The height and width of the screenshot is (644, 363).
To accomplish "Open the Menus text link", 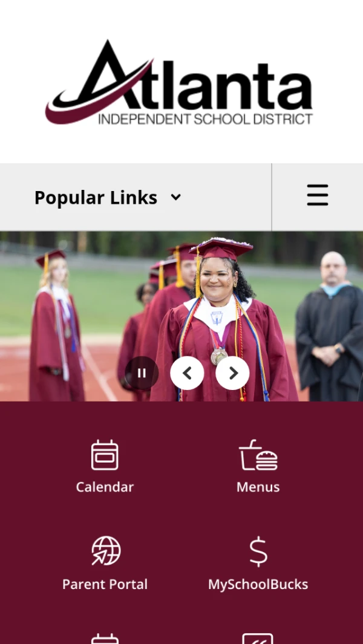I will coord(258,487).
